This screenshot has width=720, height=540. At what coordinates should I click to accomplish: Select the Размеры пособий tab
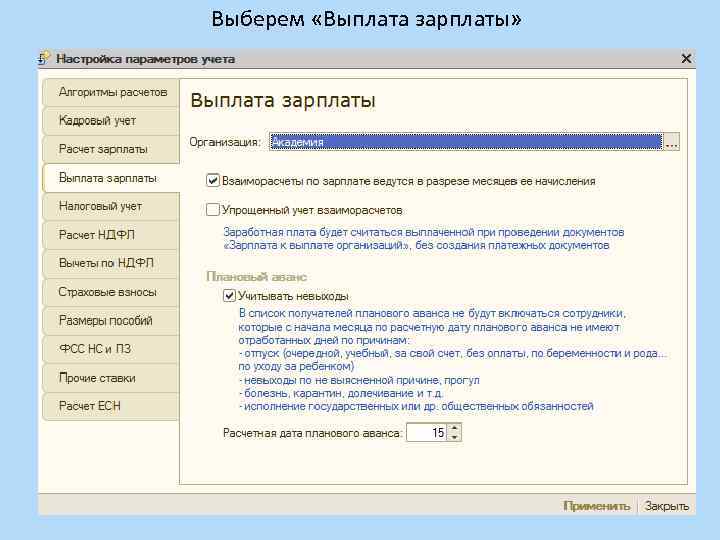(x=111, y=321)
